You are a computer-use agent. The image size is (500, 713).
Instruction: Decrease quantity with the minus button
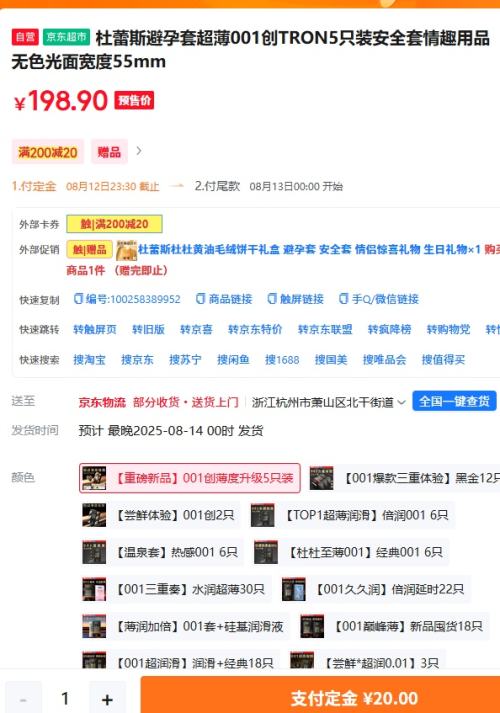pyautogui.click(x=24, y=699)
